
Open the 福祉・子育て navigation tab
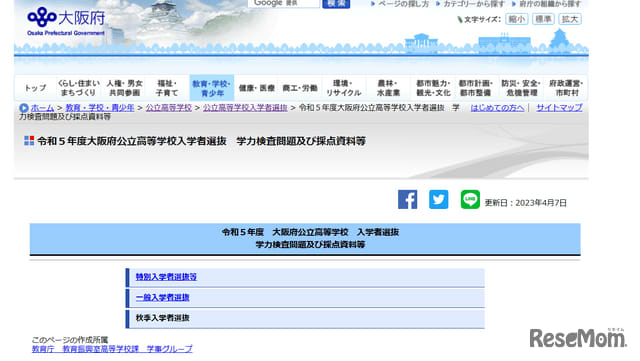167,88
